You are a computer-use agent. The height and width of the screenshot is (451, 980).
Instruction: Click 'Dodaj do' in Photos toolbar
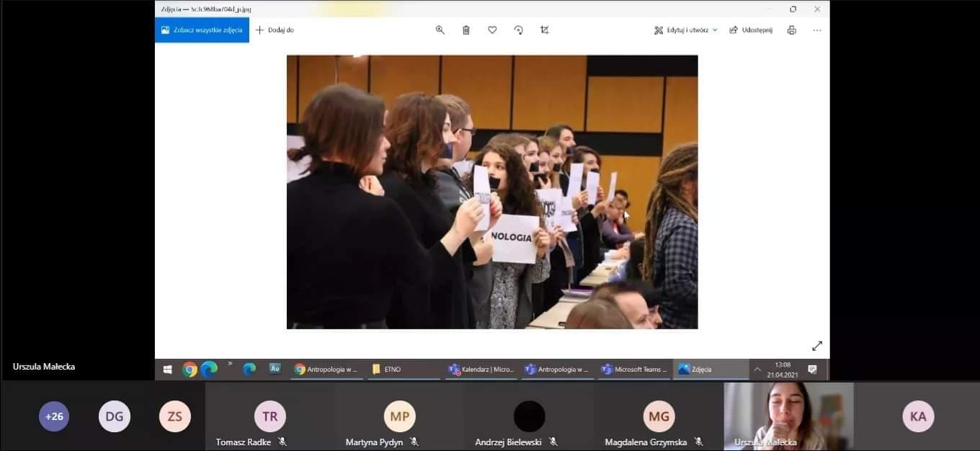(275, 30)
